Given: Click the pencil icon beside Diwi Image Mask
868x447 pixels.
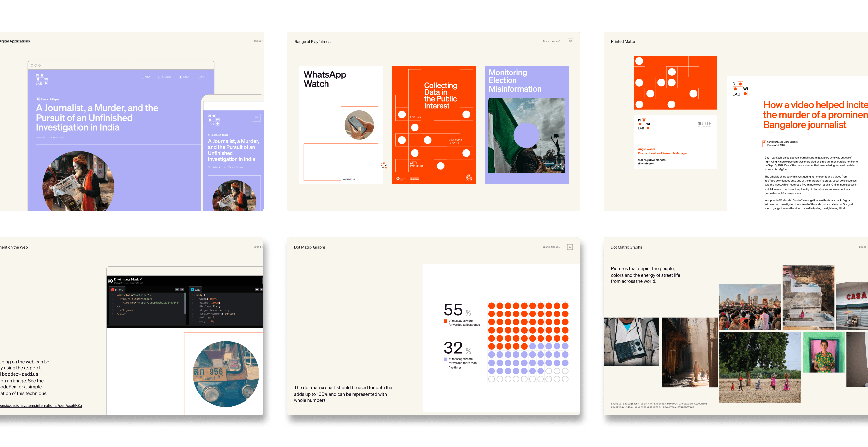Looking at the screenshot, I should point(141,279).
